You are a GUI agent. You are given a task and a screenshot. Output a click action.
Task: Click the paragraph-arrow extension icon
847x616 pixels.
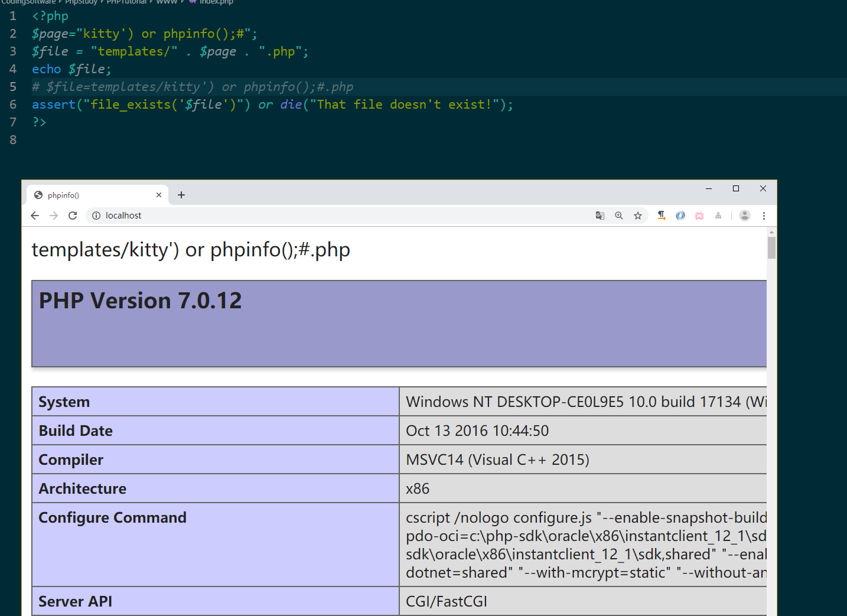pyautogui.click(x=662, y=216)
